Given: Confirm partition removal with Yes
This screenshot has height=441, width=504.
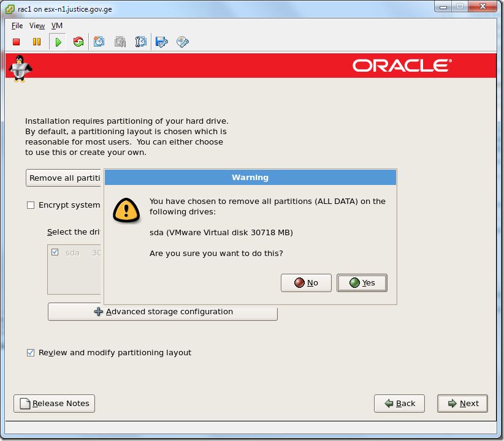Looking at the screenshot, I should [x=362, y=282].
